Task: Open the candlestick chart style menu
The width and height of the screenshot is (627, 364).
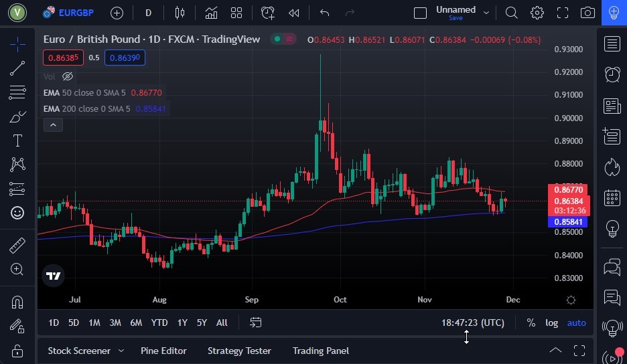Action: click(x=180, y=13)
